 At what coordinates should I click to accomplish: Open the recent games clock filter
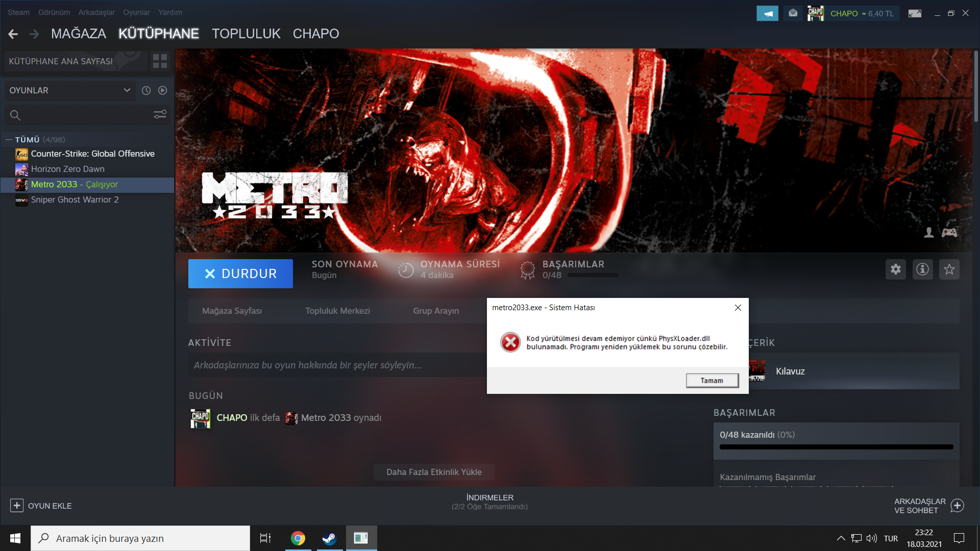(146, 90)
